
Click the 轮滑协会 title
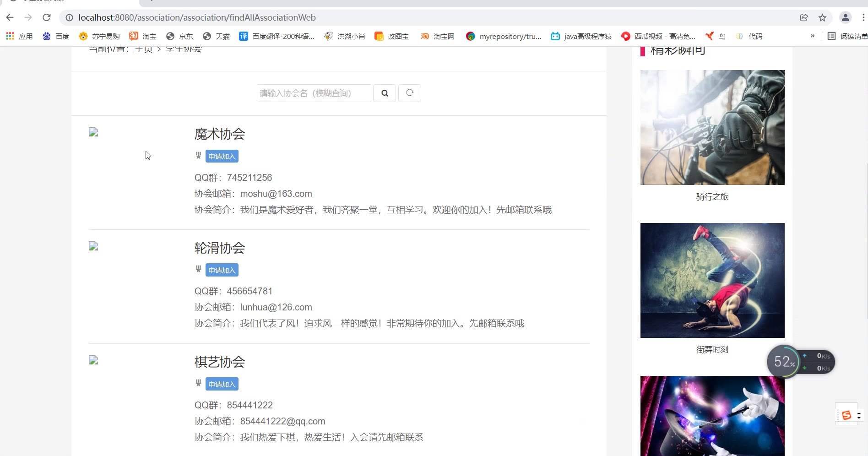click(220, 248)
